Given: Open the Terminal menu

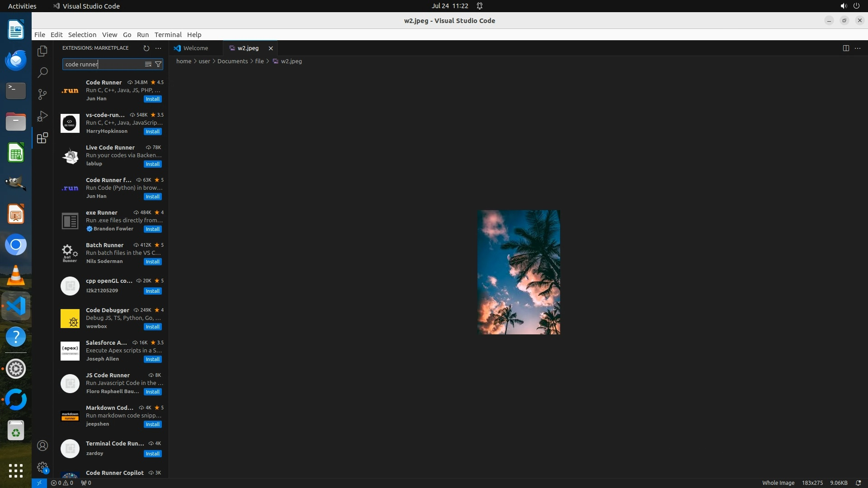Looking at the screenshot, I should pos(168,35).
